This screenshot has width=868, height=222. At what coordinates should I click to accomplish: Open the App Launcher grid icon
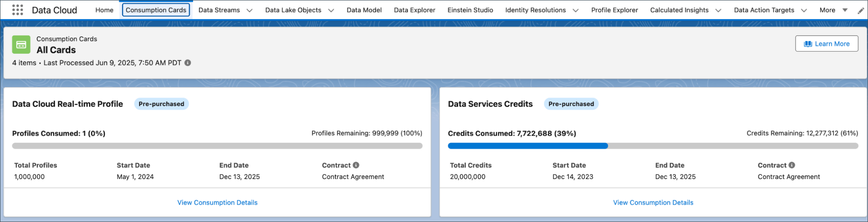pos(18,10)
